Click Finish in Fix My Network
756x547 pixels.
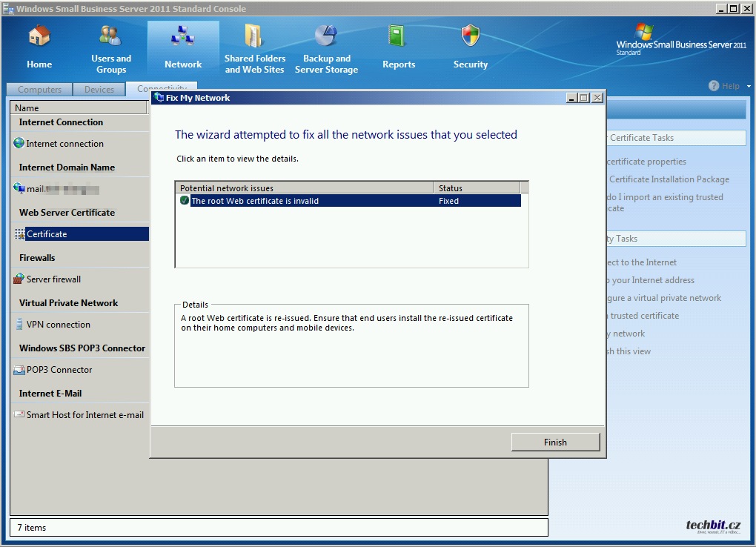click(x=555, y=442)
